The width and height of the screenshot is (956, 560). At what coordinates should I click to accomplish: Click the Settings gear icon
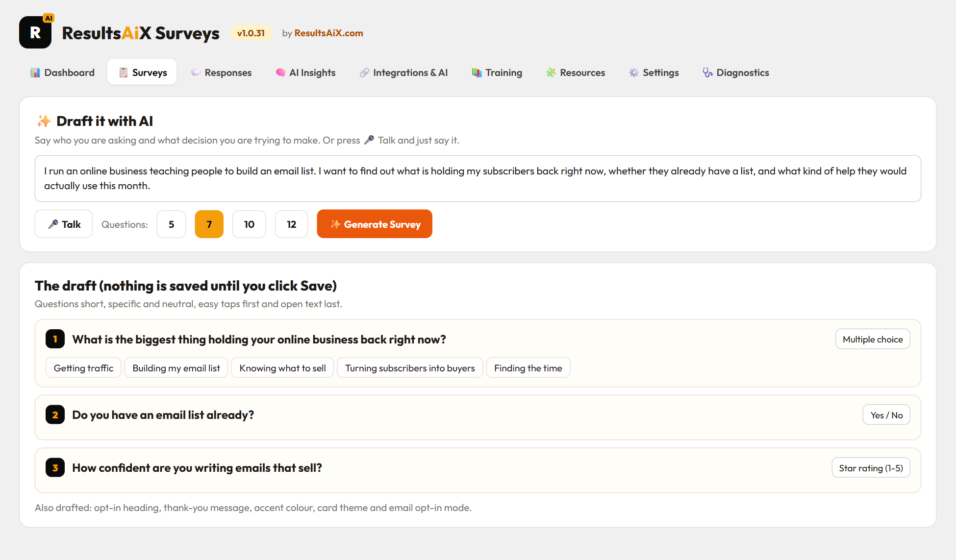[x=634, y=73]
